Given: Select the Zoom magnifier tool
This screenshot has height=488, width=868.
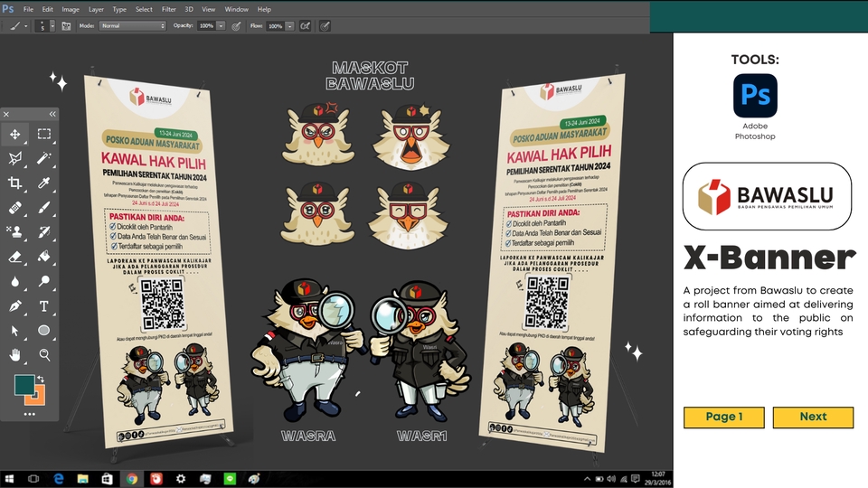Looking at the screenshot, I should pyautogui.click(x=44, y=354).
